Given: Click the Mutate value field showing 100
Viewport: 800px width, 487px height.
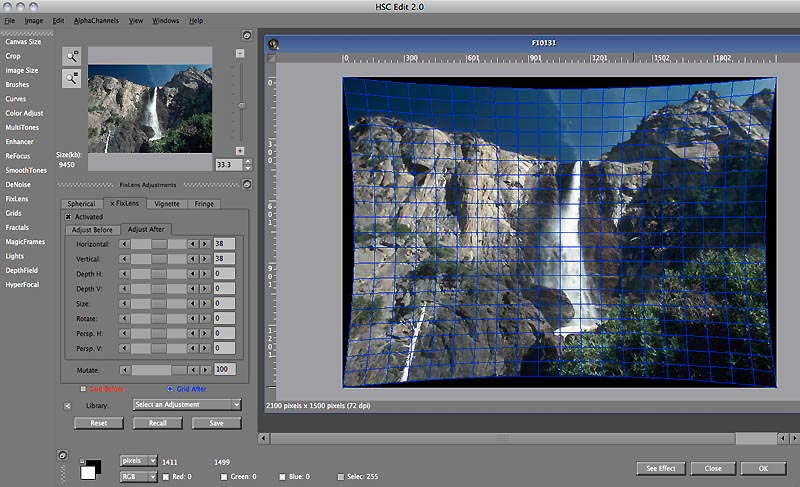Looking at the screenshot, I should (x=224, y=369).
